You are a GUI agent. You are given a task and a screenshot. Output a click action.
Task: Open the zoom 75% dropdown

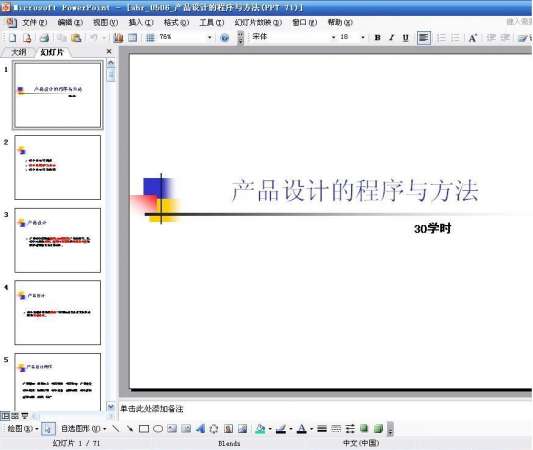210,37
